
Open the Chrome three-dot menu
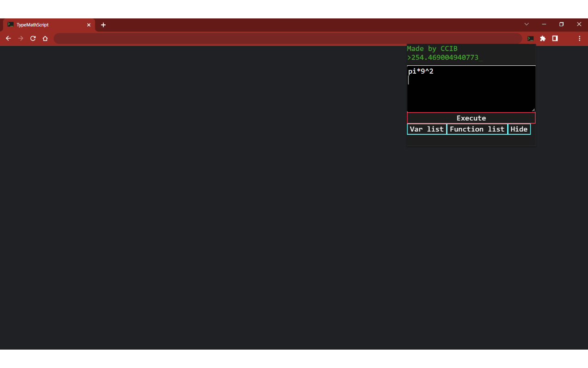[x=580, y=39]
